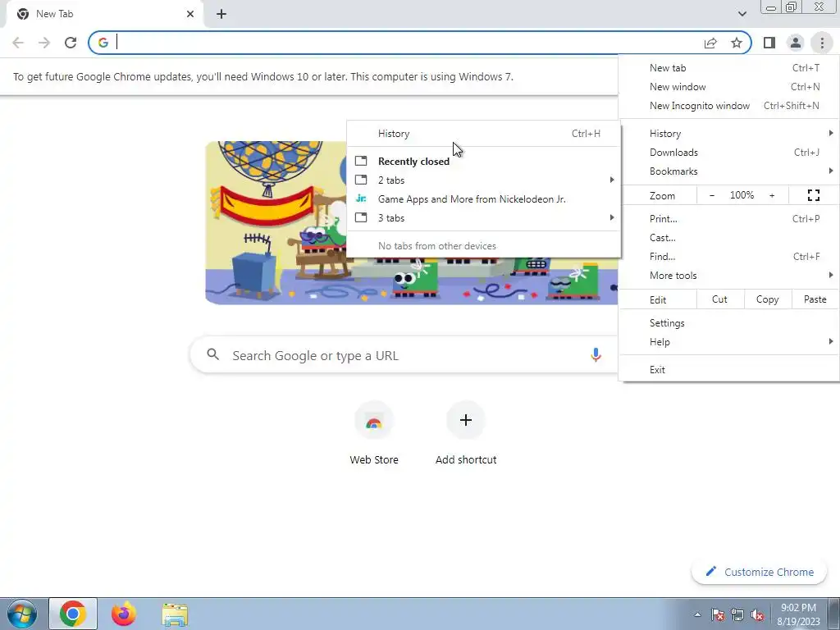
Task: Bookmark this tab with the star icon
Action: pos(737,43)
